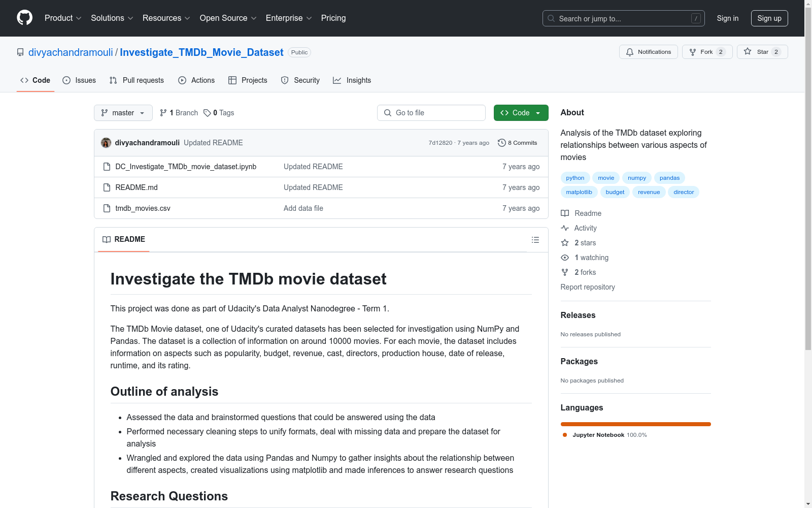Click the commit history clock icon
Screen dimensions: 812x508
[x=502, y=143]
